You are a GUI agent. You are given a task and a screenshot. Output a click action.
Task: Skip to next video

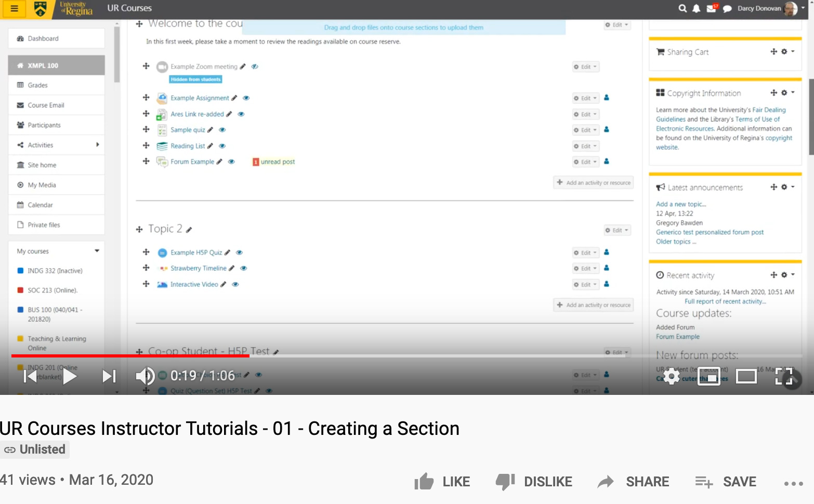coord(109,376)
